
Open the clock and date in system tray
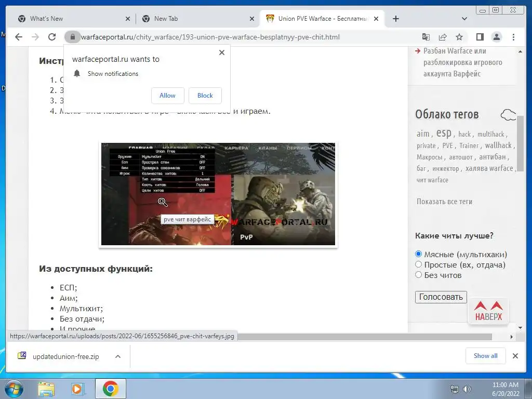coord(506,389)
